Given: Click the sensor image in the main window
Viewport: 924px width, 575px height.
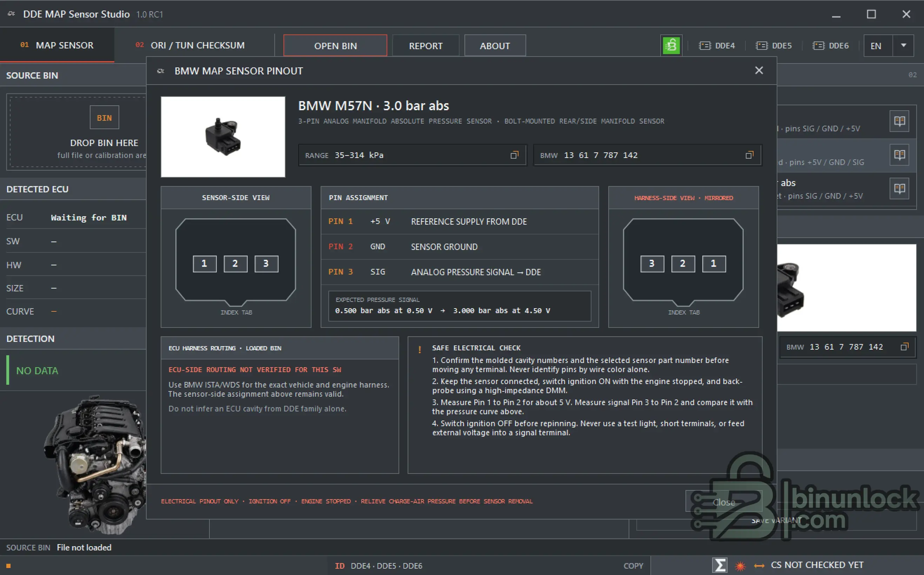Looking at the screenshot, I should [846, 288].
